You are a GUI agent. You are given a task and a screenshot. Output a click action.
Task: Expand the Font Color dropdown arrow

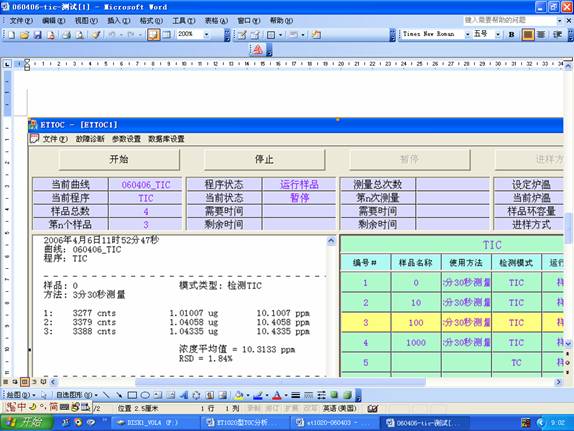(x=286, y=395)
